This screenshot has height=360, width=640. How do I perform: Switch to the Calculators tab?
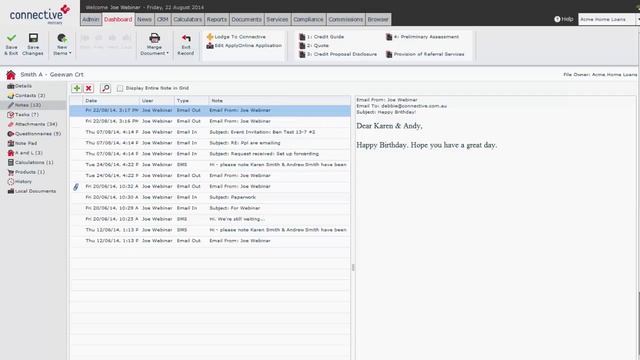tap(188, 19)
